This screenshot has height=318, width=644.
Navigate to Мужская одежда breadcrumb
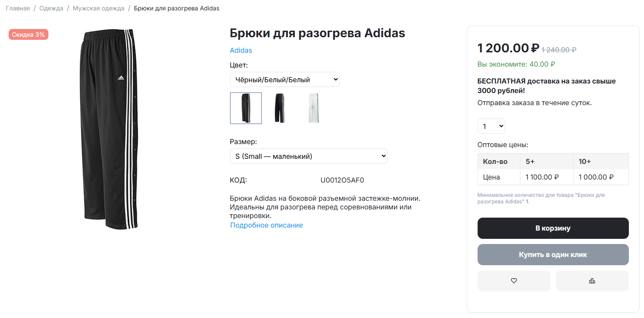click(x=99, y=8)
